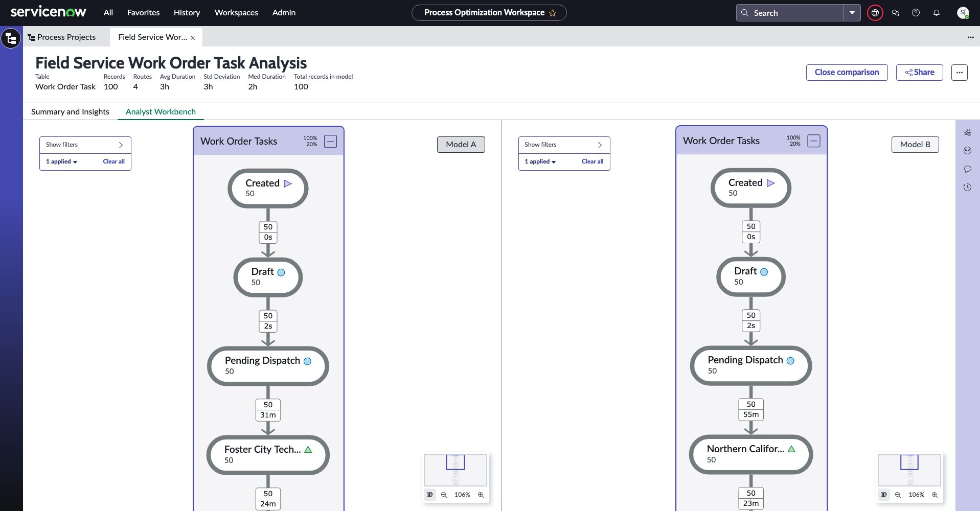This screenshot has width=980, height=511.
Task: Zoom out in the Model B map
Action: pyautogui.click(x=898, y=495)
